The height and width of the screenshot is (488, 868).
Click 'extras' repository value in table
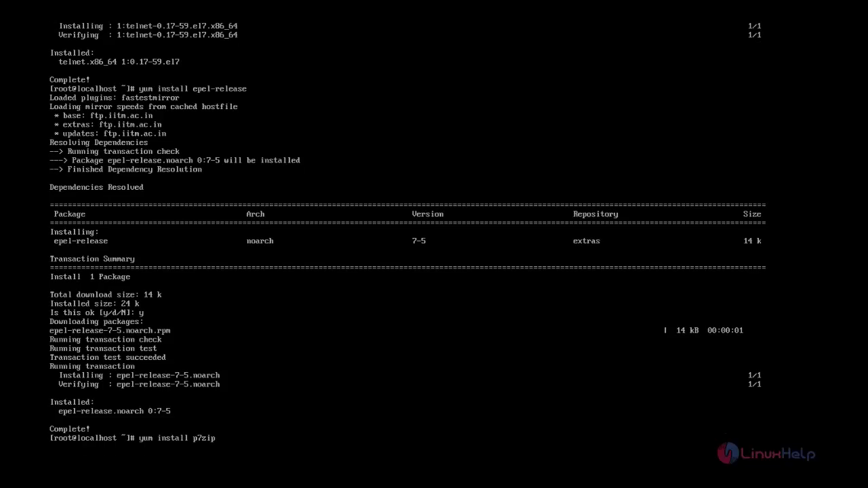[x=587, y=241]
